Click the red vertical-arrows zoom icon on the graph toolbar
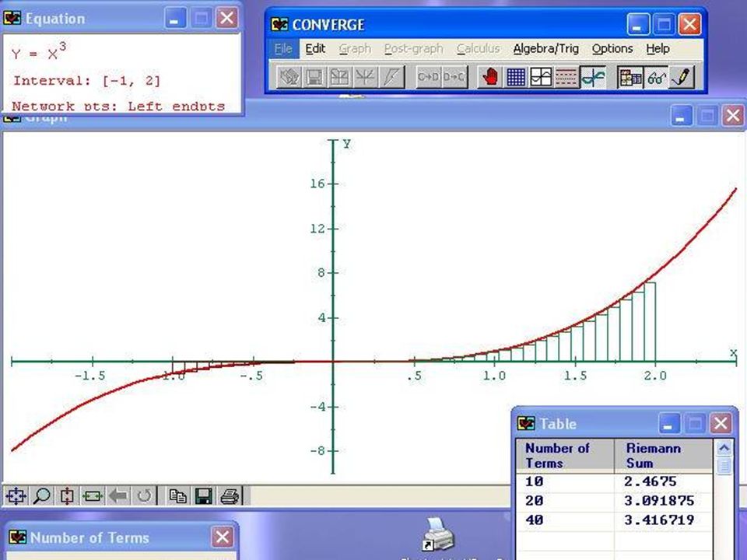This screenshot has width=747, height=560. 67,495
